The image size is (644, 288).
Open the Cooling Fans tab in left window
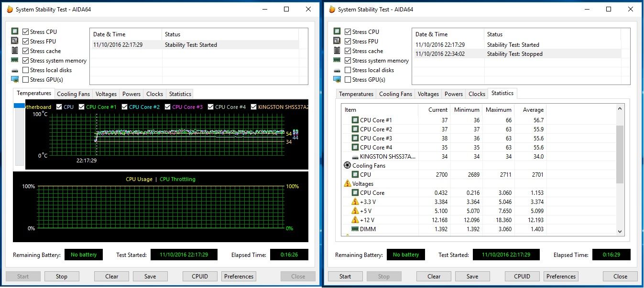(x=74, y=94)
